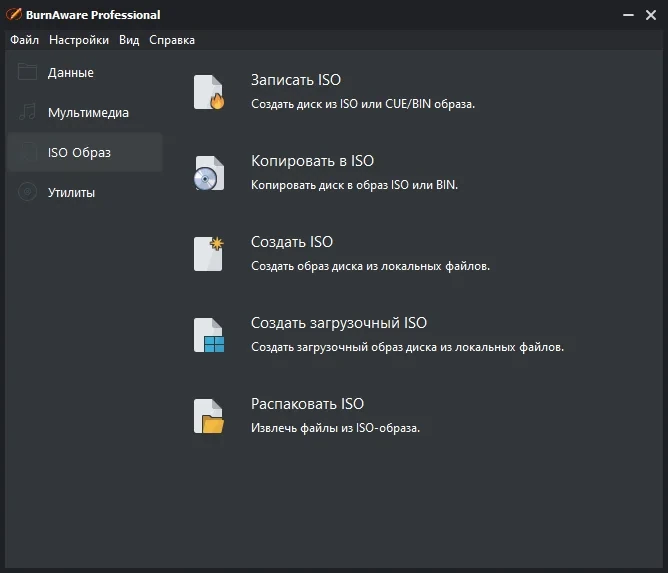Minimize the BurnAware Professional window
The width and height of the screenshot is (668, 573).
(628, 15)
